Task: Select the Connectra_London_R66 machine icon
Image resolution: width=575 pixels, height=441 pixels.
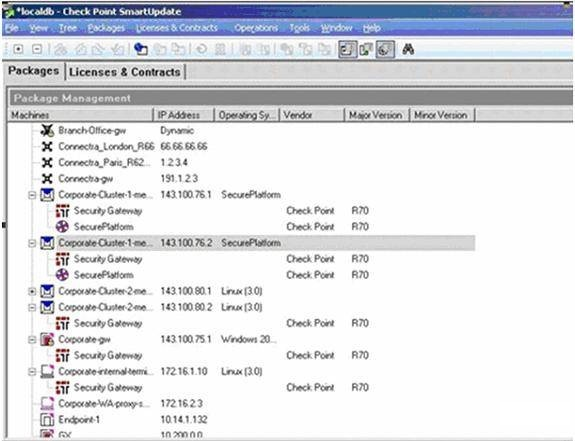Action: pos(47,147)
